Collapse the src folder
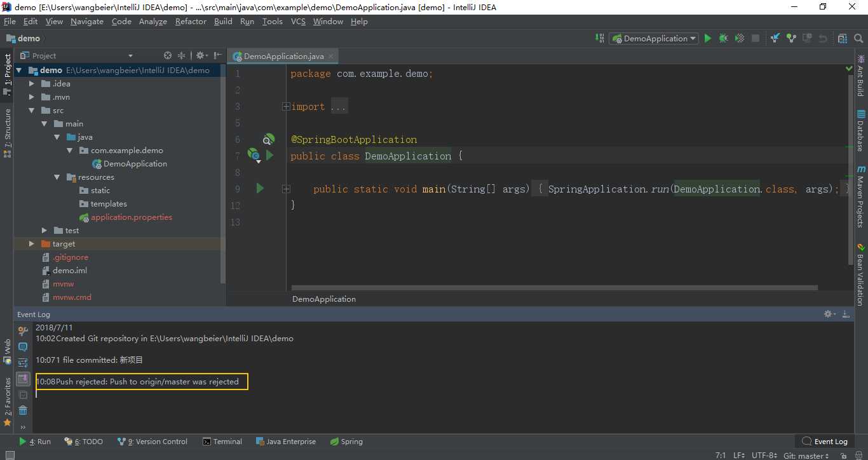The image size is (868, 460). pyautogui.click(x=32, y=111)
